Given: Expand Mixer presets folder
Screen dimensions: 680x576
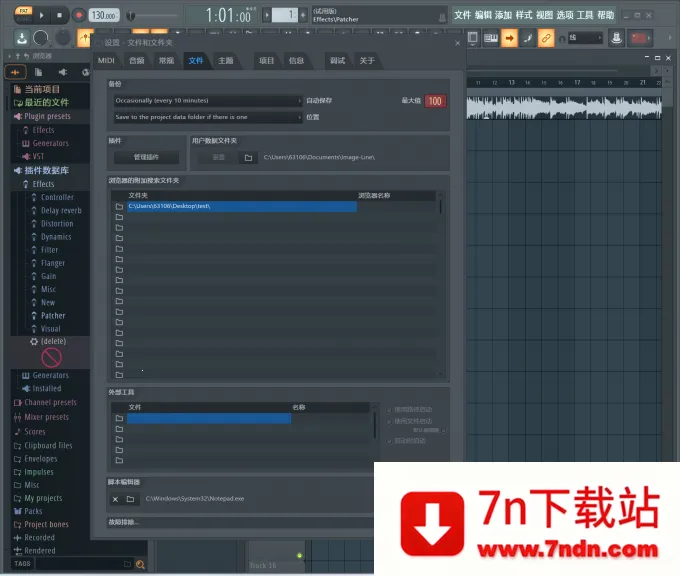Looking at the screenshot, I should coord(46,417).
